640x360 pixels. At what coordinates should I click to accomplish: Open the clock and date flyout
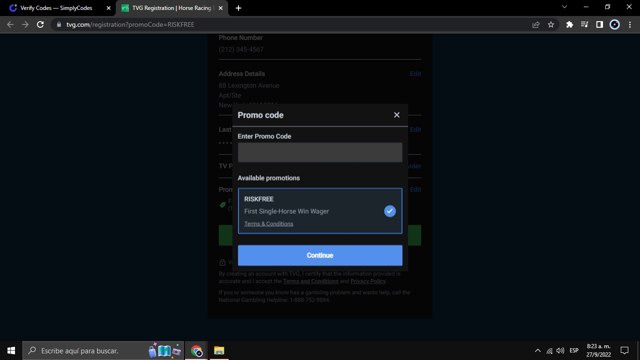598,351
